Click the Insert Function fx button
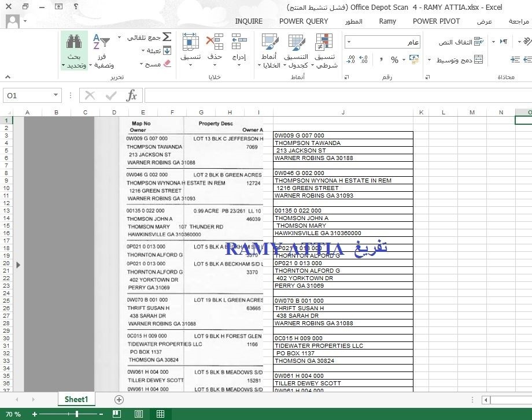Screen dimensions: 532x420 [x=132, y=95]
